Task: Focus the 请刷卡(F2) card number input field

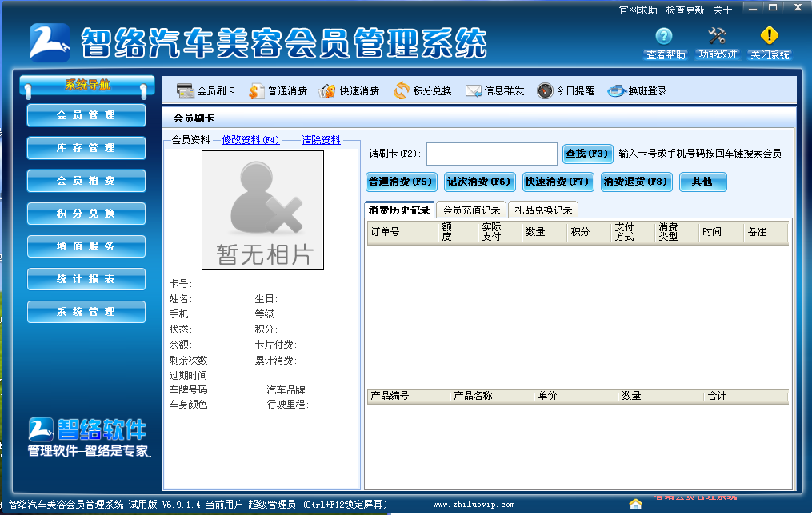Action: click(x=491, y=154)
